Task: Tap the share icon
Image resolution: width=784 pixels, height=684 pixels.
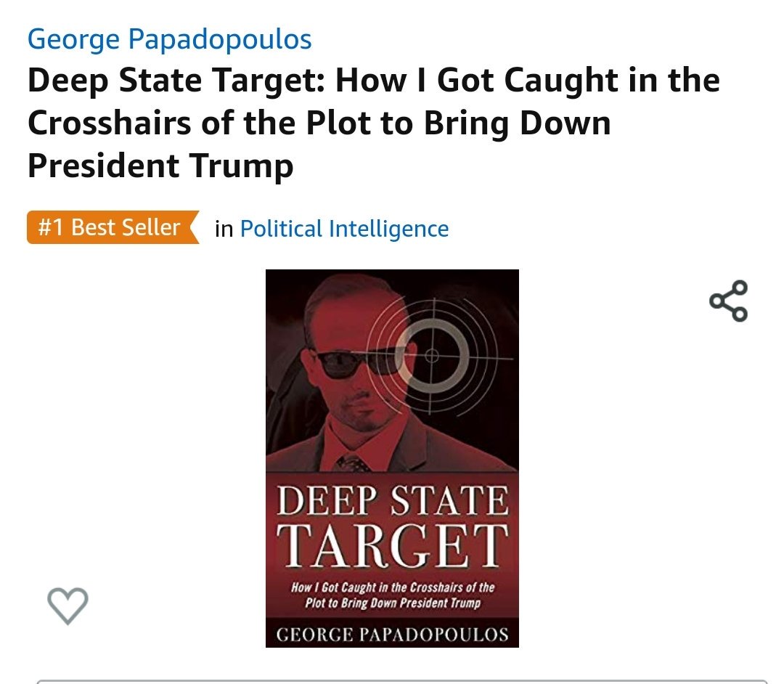Action: (x=729, y=301)
